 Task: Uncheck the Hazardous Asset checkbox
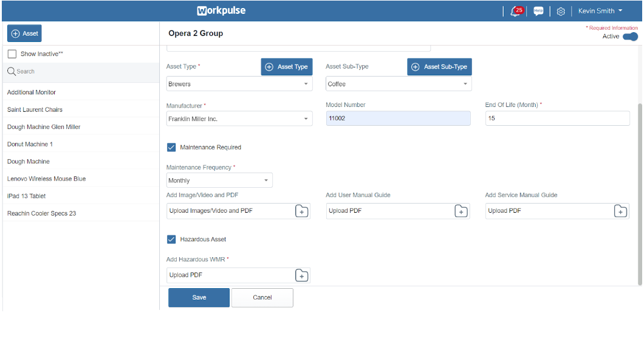tap(171, 240)
